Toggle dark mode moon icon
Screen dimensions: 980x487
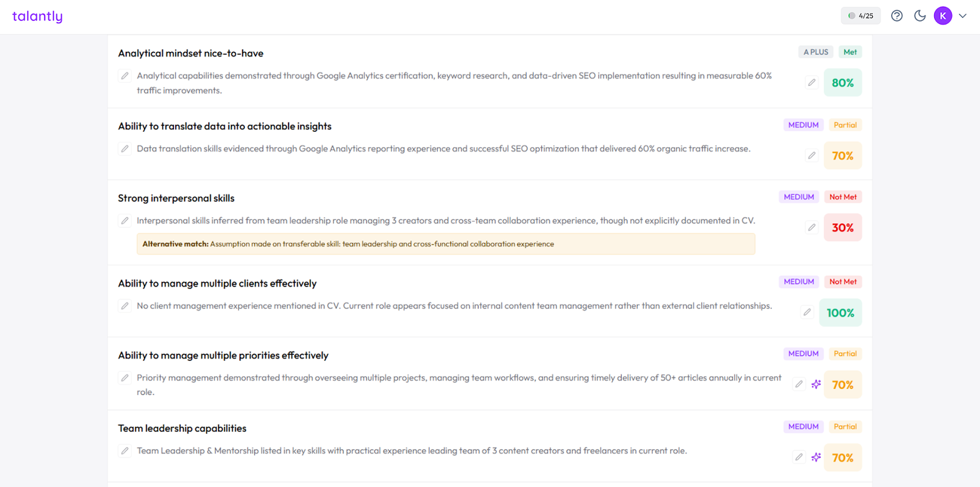coord(920,16)
